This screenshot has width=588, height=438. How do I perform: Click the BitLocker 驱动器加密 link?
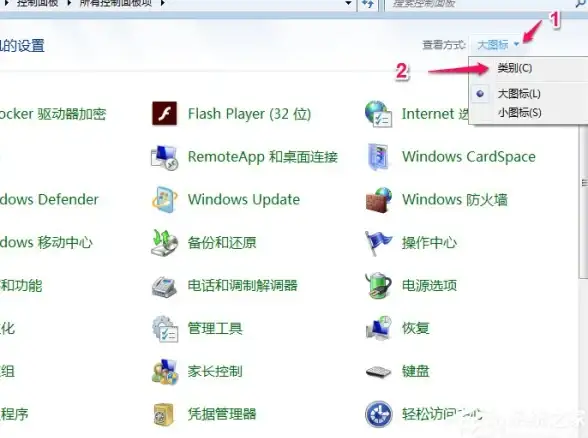(53, 114)
